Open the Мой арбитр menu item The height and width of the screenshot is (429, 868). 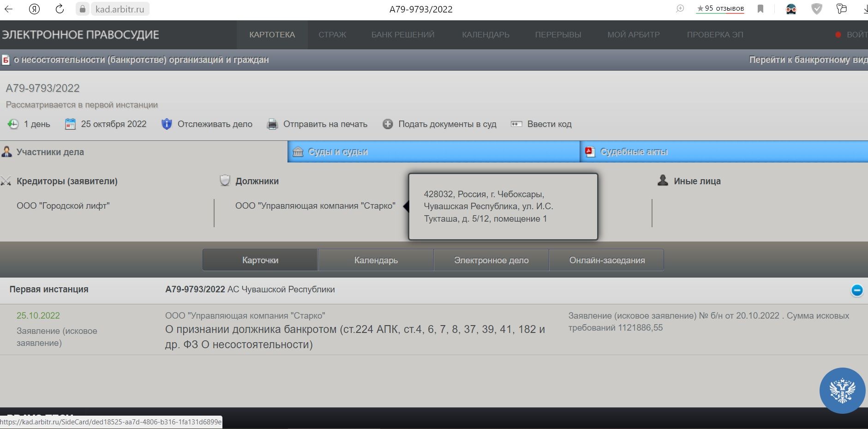[633, 35]
